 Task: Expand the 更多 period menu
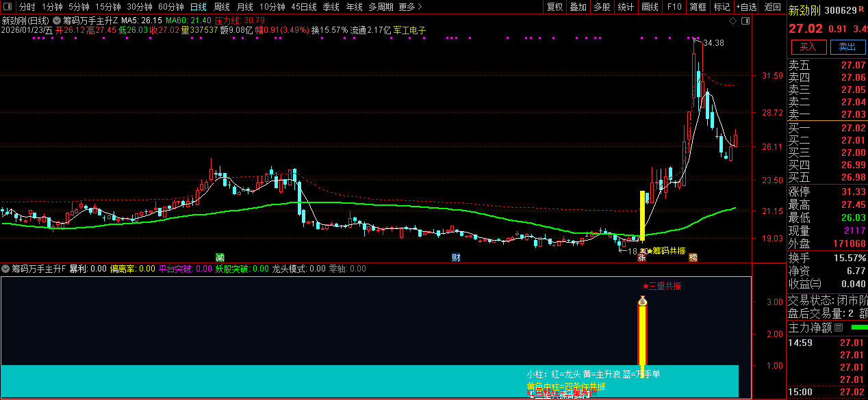pyautogui.click(x=410, y=7)
